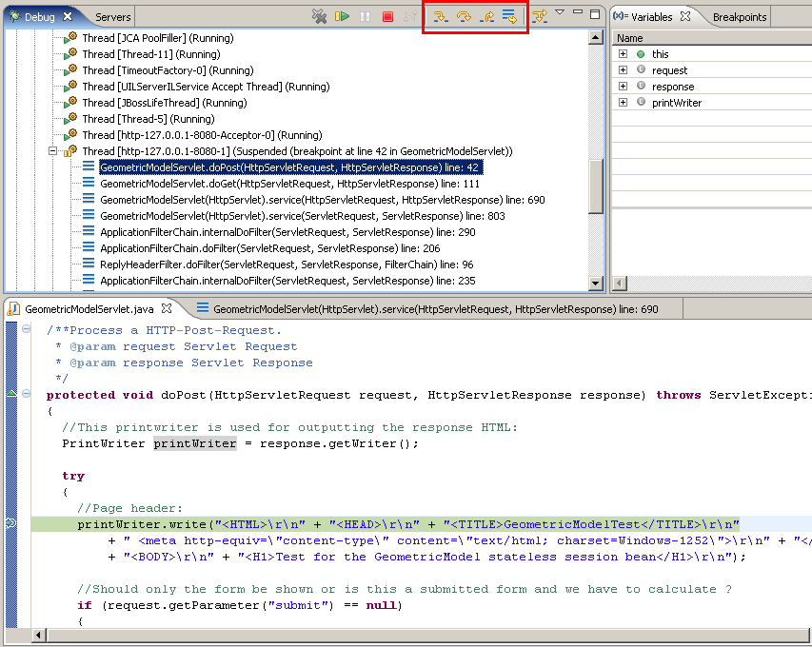Toggle Use Step Filters icon
Screen dimensions: 812x647
click(540, 16)
